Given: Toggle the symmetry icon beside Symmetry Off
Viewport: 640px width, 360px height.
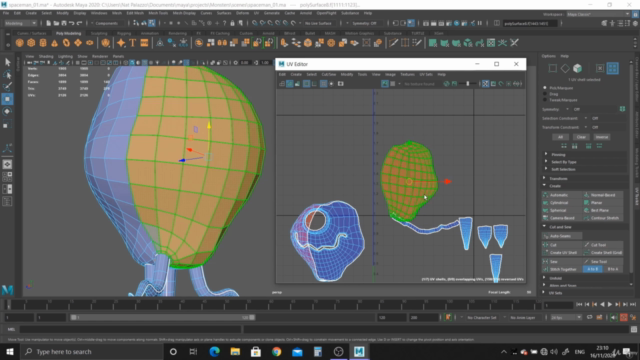Looking at the screenshot, I should click(x=622, y=109).
